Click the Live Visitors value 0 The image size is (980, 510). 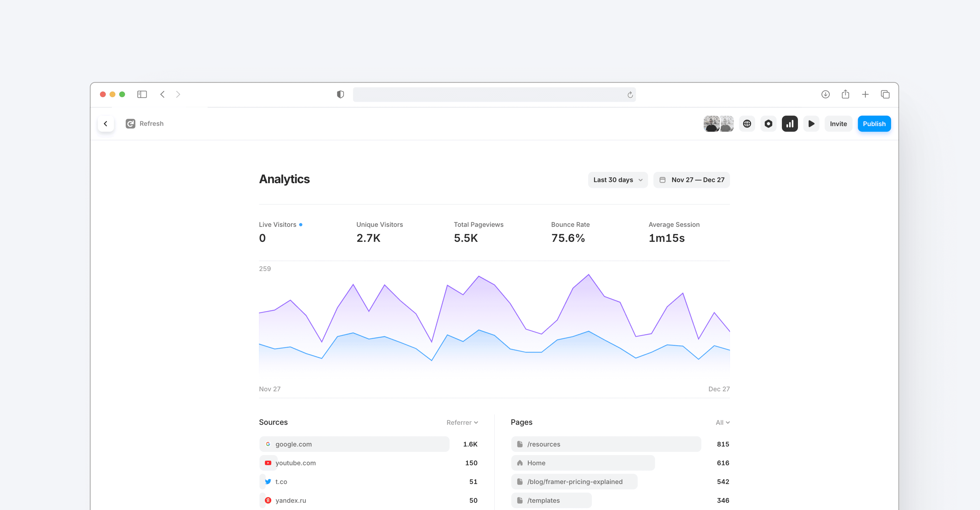[262, 238]
